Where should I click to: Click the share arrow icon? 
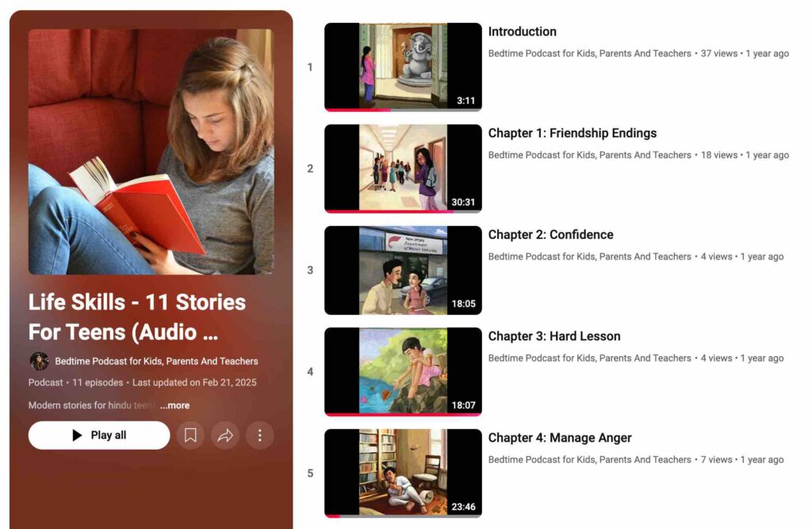tap(225, 435)
